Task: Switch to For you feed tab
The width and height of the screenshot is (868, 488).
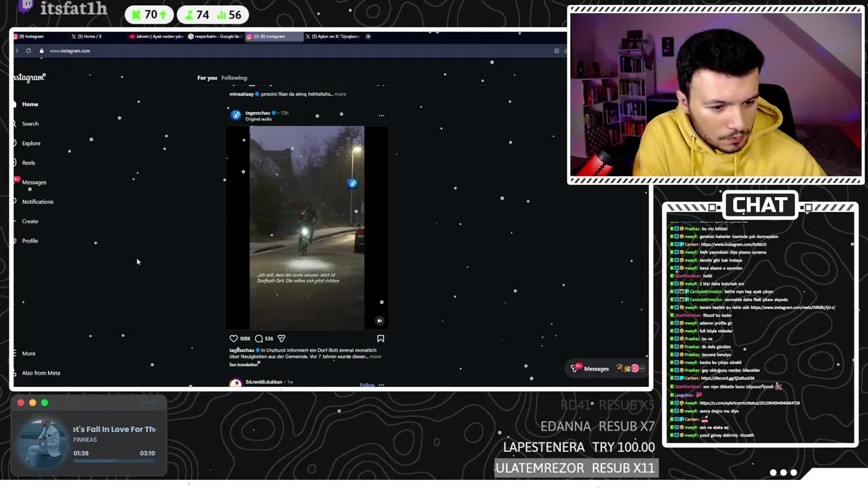Action: click(x=207, y=78)
